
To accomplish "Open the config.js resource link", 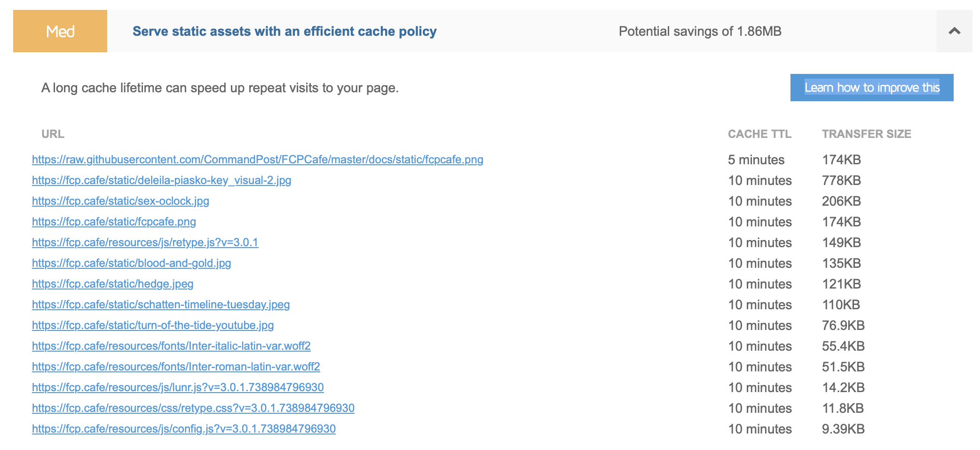I will 183,429.
